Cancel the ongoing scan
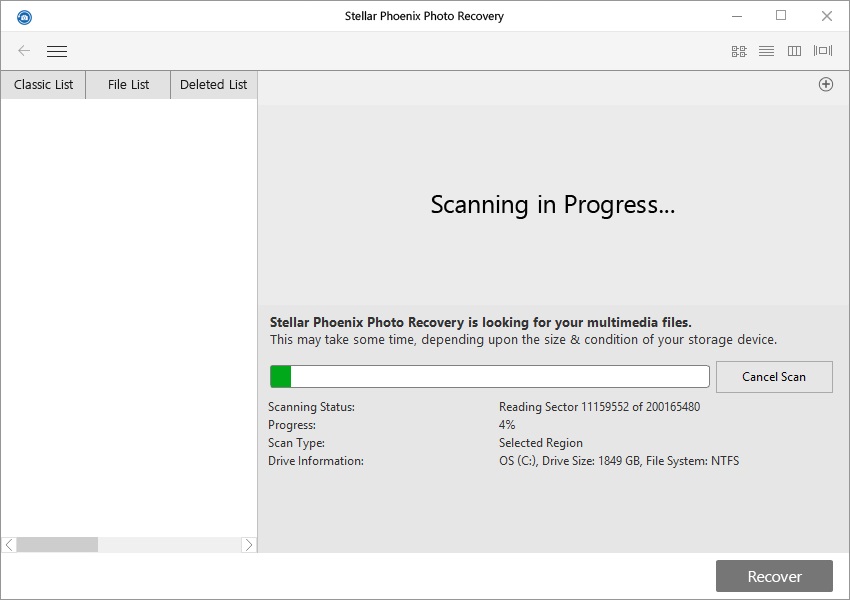 (774, 376)
